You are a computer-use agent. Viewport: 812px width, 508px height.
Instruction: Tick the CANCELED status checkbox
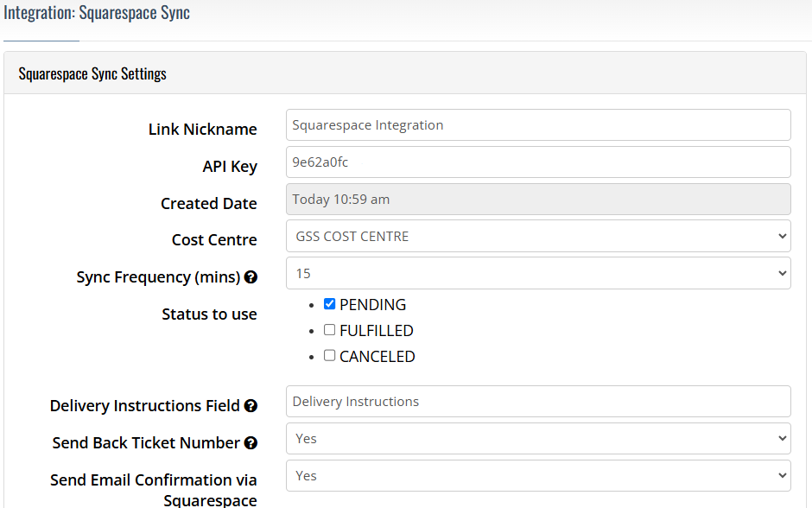[329, 356]
